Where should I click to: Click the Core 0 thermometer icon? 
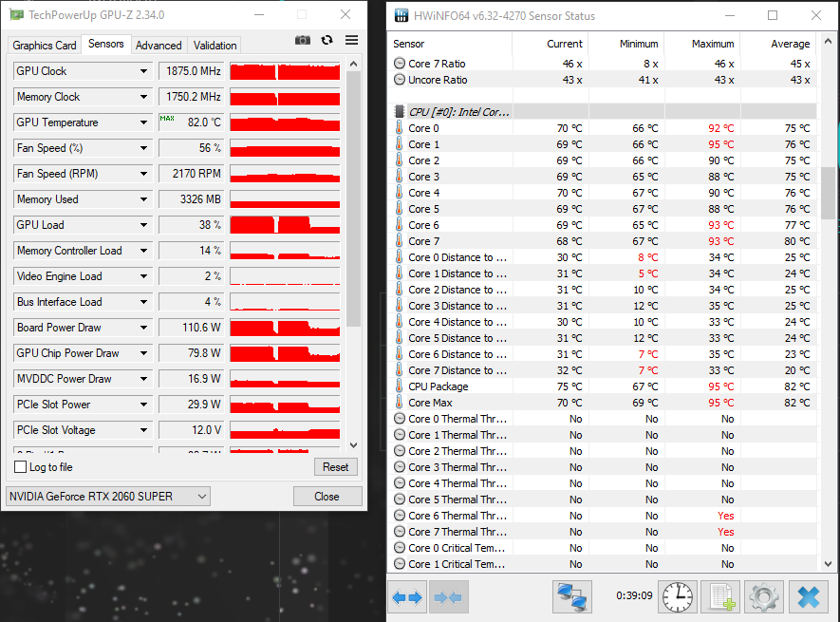pos(399,127)
